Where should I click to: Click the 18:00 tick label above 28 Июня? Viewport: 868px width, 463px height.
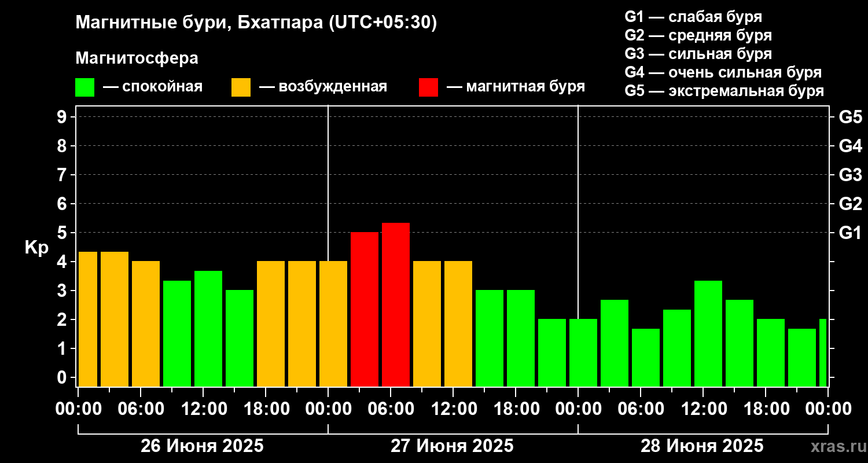766,409
